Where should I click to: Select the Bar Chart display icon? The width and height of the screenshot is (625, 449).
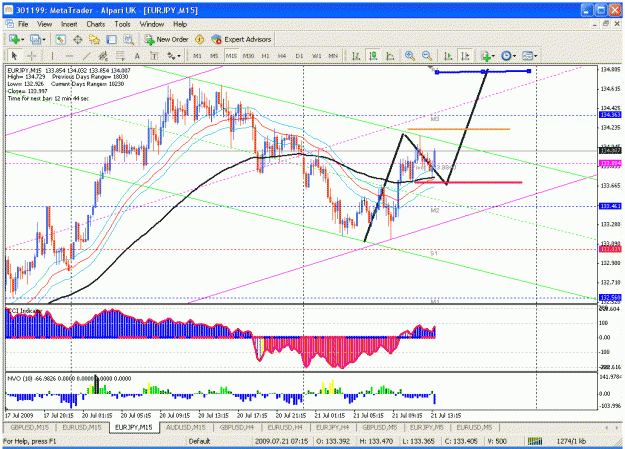point(356,56)
